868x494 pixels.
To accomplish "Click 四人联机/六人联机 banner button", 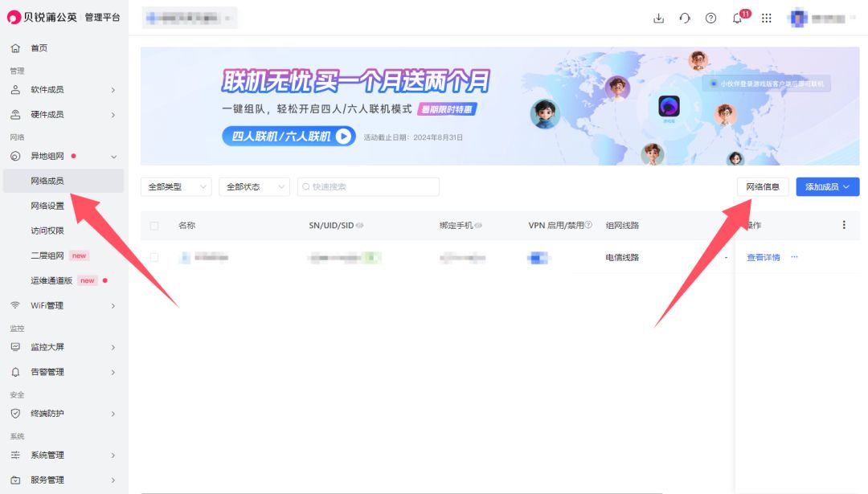I will point(289,136).
